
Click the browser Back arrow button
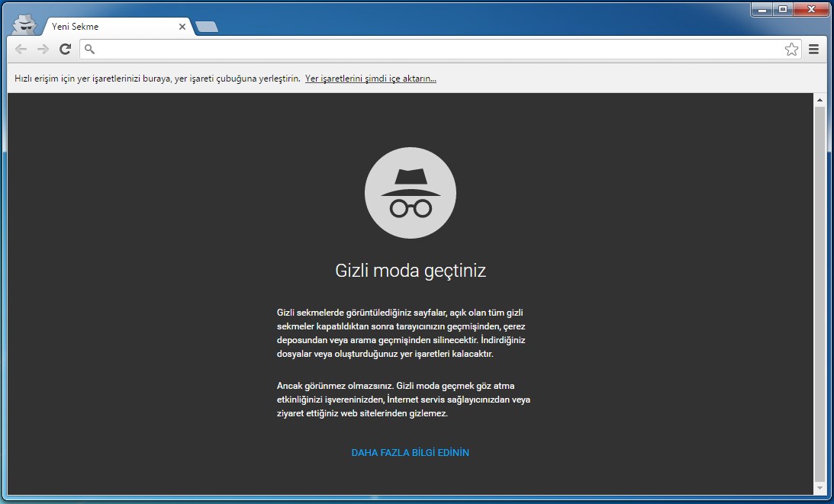[21, 50]
